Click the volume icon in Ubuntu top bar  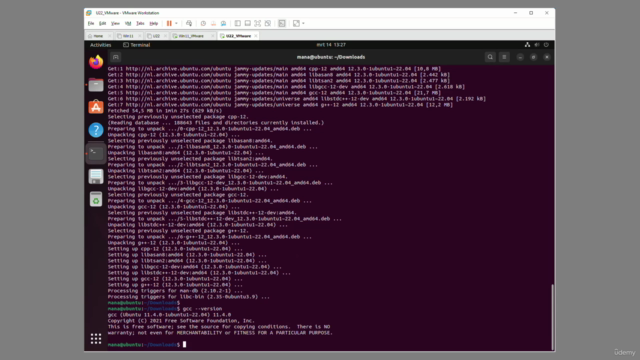tap(537, 45)
